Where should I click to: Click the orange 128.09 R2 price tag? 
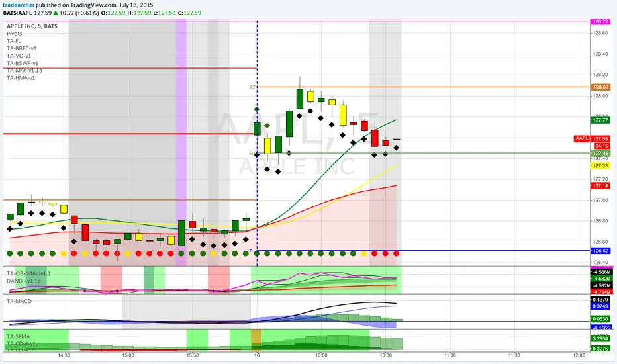600,87
